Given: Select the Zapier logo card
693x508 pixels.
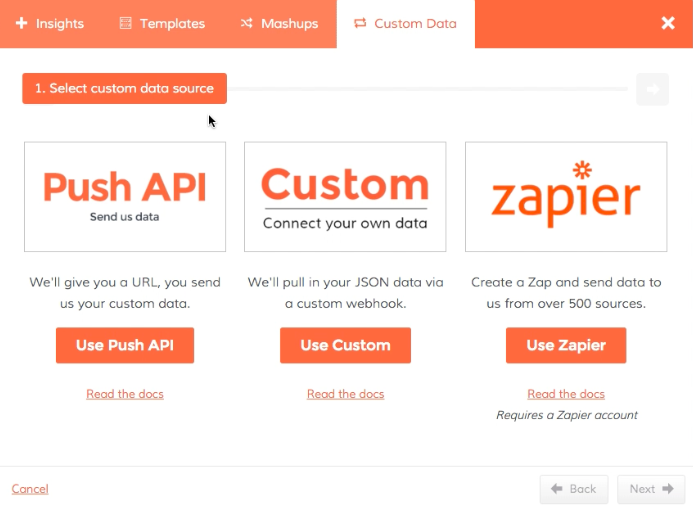Looking at the screenshot, I should coord(566,197).
